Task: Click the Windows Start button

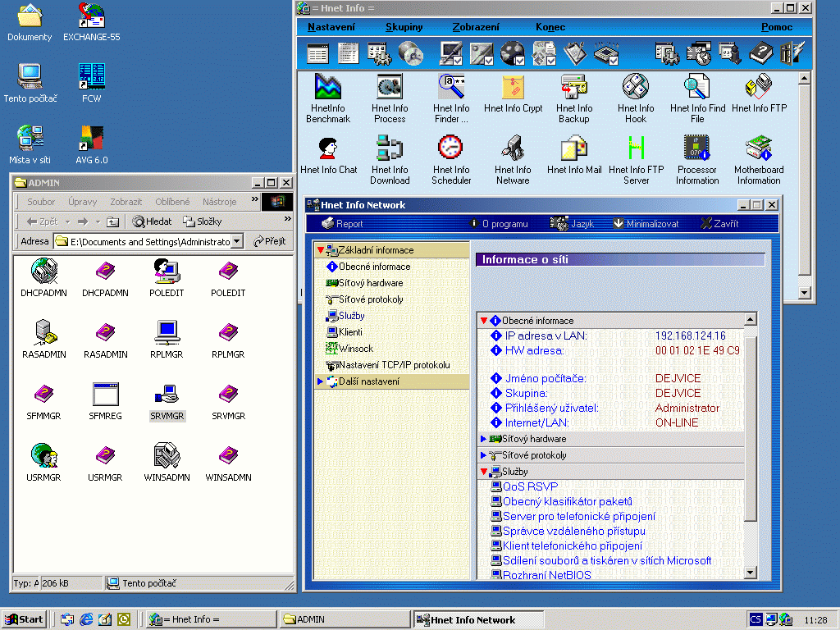Action: [24, 619]
